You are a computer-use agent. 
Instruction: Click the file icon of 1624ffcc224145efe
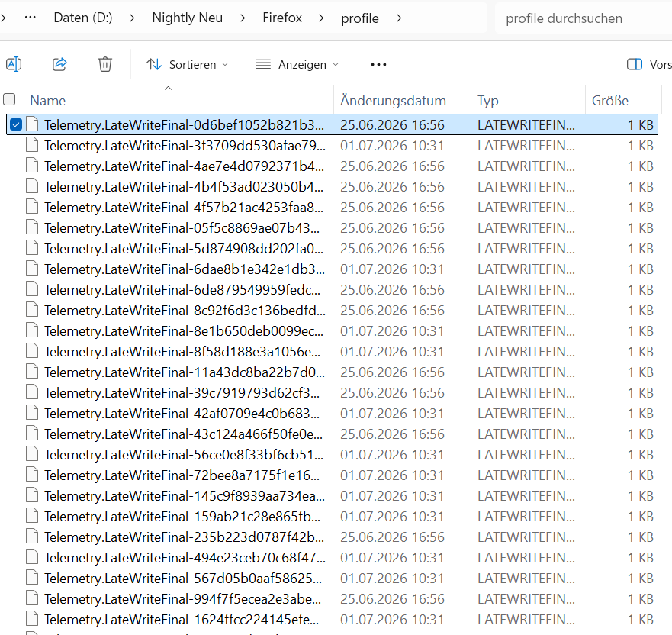point(32,619)
